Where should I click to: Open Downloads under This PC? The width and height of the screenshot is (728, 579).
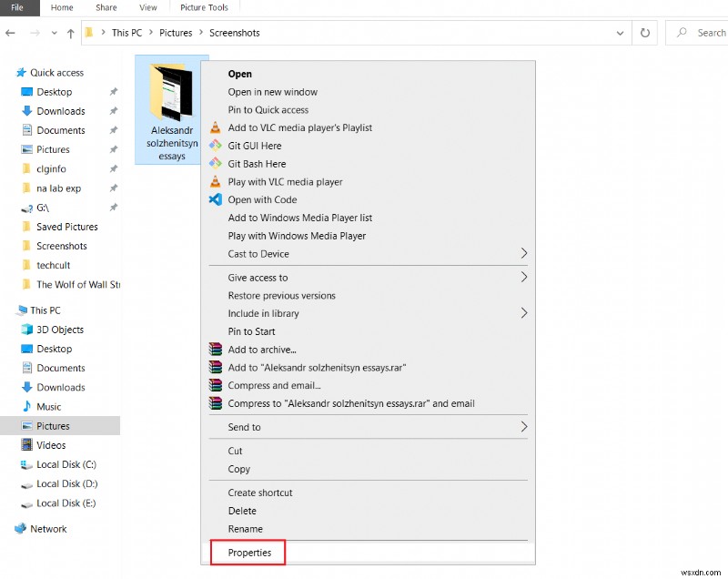61,387
